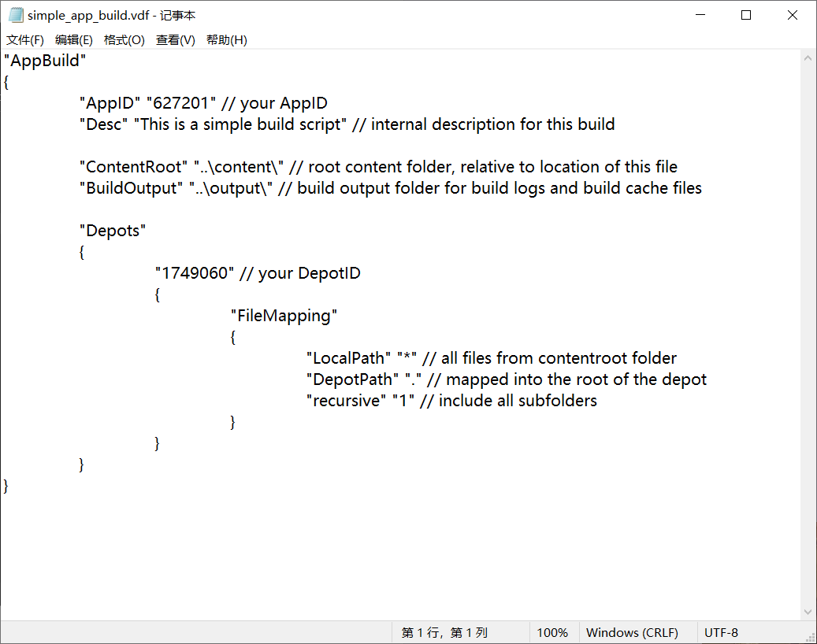Click the DepotID "1749060"

point(195,273)
